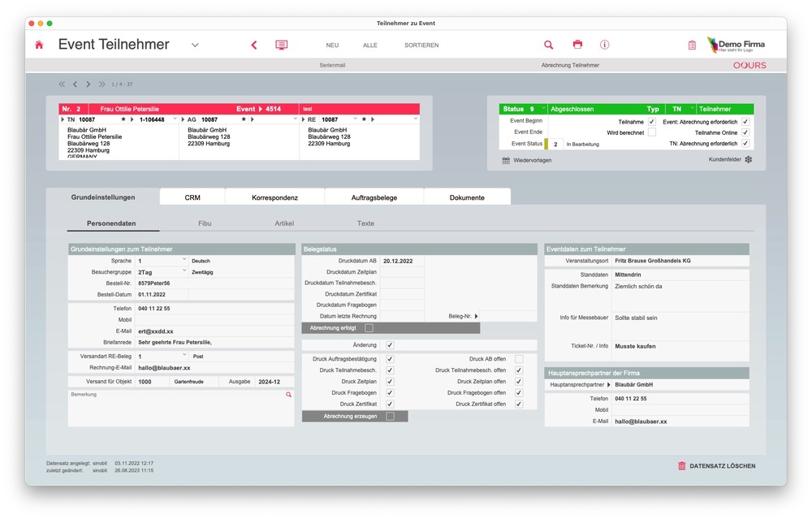Image resolution: width=812 pixels, height=519 pixels.
Task: Click the red printer icon
Action: tap(577, 45)
